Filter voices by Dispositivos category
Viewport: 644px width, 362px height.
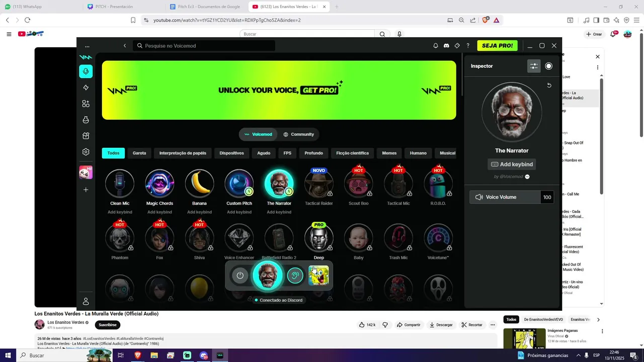point(231,153)
